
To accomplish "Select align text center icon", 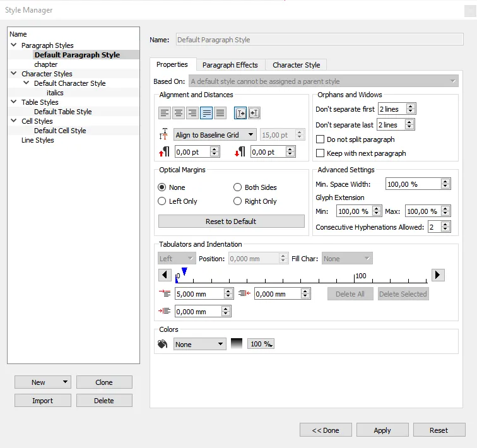I will [179, 113].
